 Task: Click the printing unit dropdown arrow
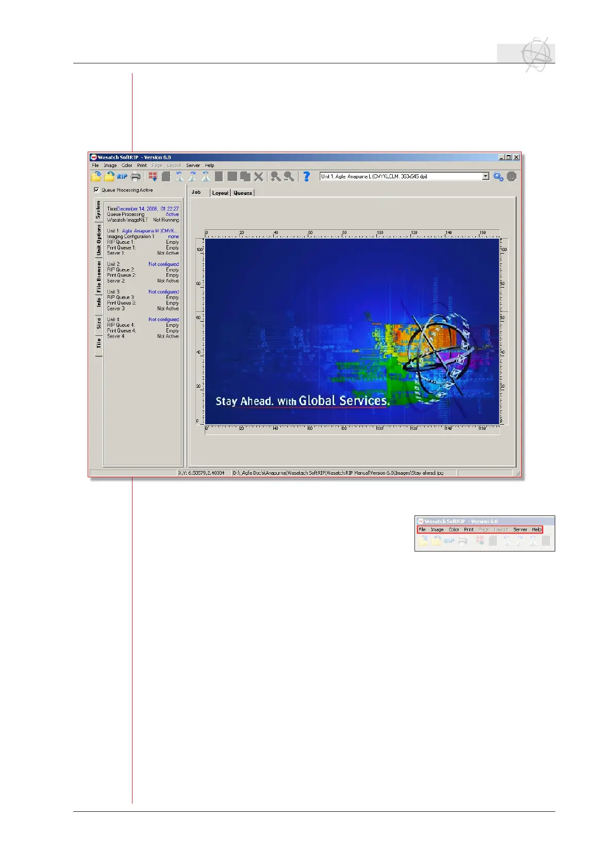(486, 176)
